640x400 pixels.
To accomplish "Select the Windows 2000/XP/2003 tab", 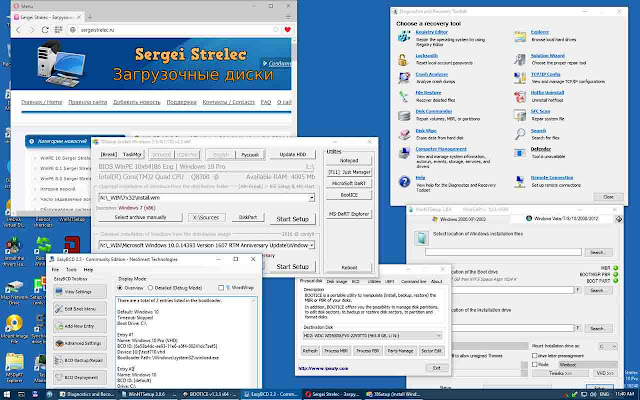I will [x=459, y=219].
